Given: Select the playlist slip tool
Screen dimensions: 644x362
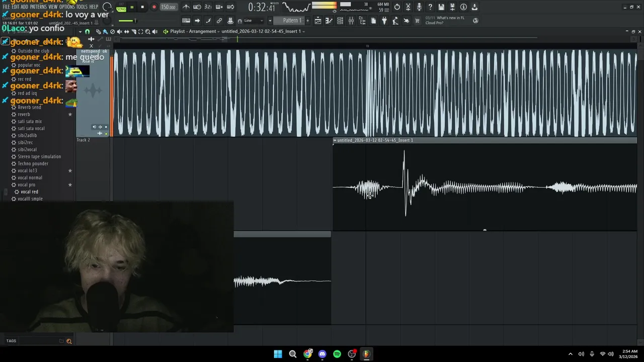Looking at the screenshot, I should click(126, 32).
